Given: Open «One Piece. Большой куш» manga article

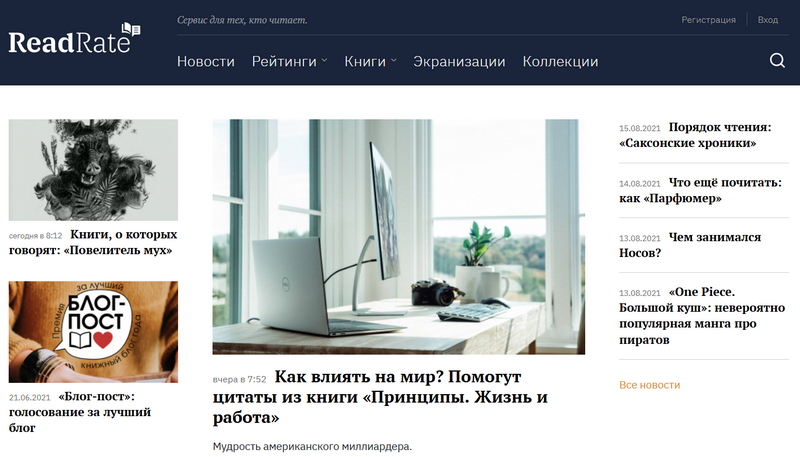Looking at the screenshot, I should (x=702, y=316).
